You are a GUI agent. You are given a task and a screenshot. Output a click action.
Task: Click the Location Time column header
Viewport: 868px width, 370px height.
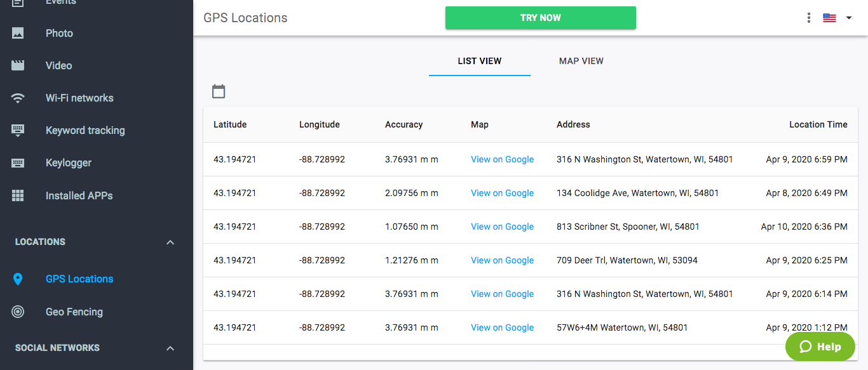coord(818,124)
